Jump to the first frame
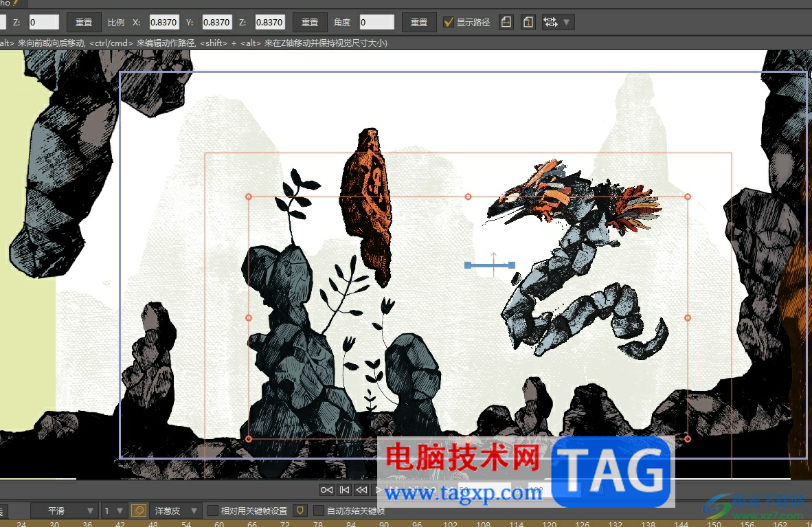The image size is (812, 527). [344, 490]
